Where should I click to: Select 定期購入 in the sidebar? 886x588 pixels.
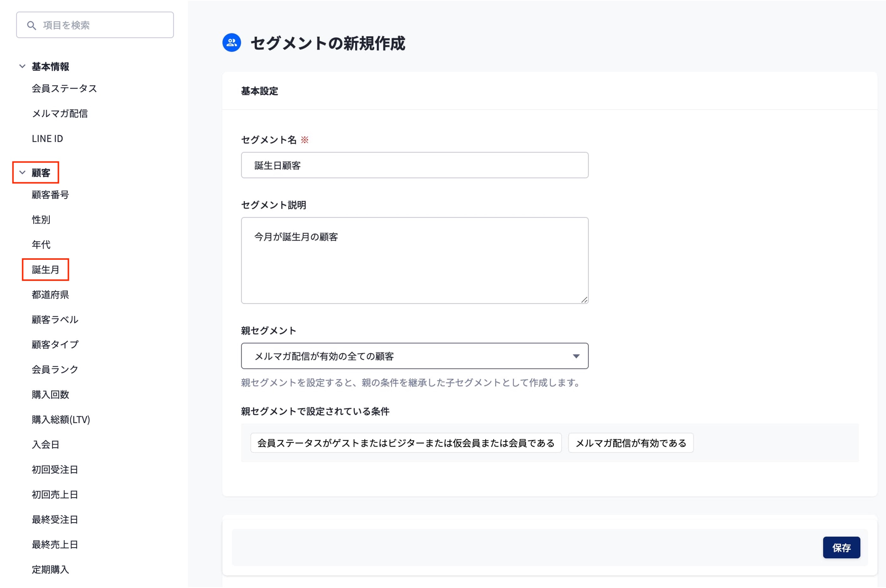50,570
